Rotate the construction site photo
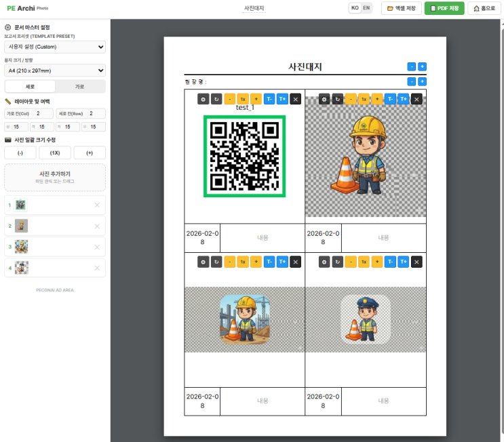Viewport: 504px width, 442px height. pyautogui.click(x=216, y=262)
